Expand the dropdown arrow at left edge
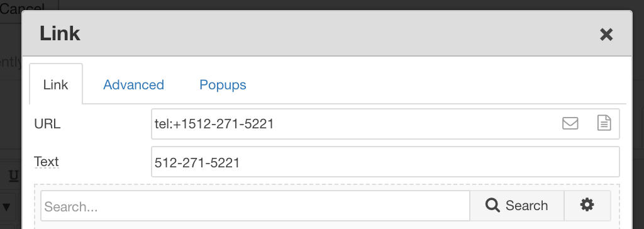The height and width of the screenshot is (229, 644). coord(7,206)
